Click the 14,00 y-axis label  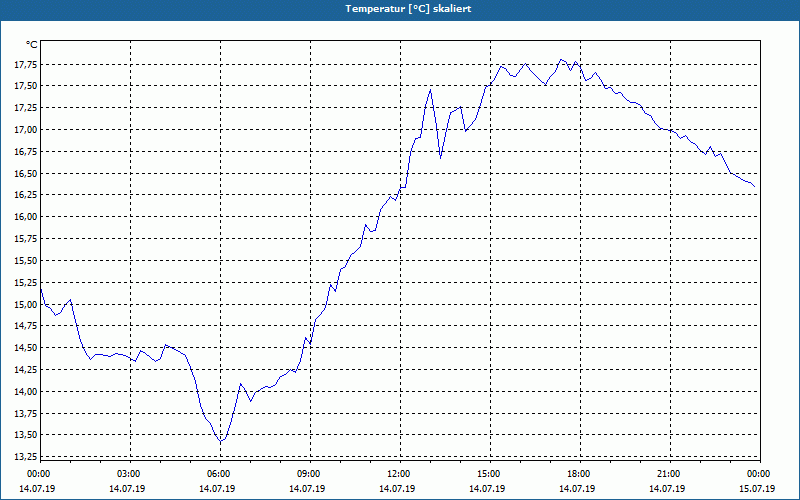point(25,392)
